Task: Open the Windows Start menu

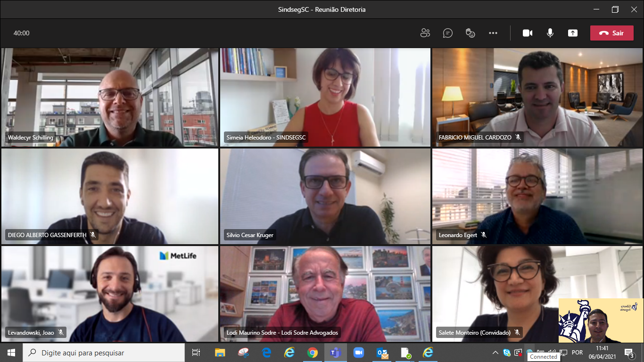Action: (11, 353)
